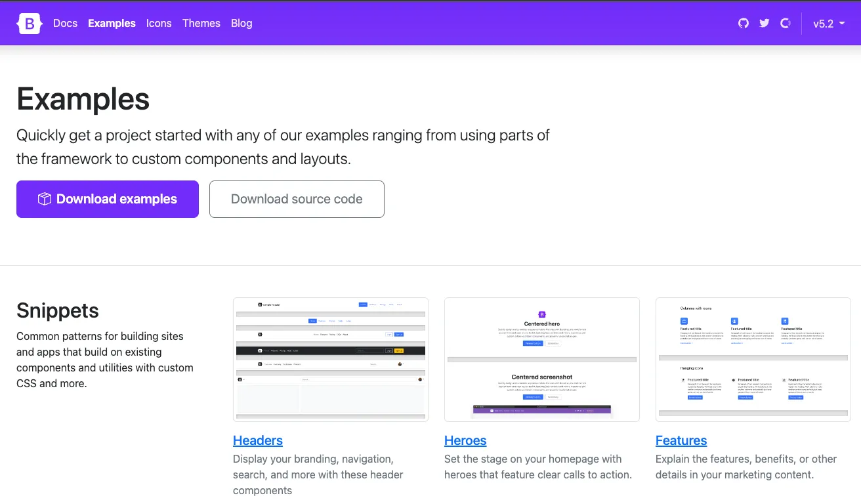Visit the Blog nav link

coord(241,24)
